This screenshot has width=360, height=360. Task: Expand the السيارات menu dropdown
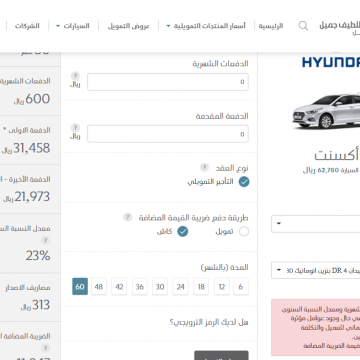pyautogui.click(x=73, y=26)
